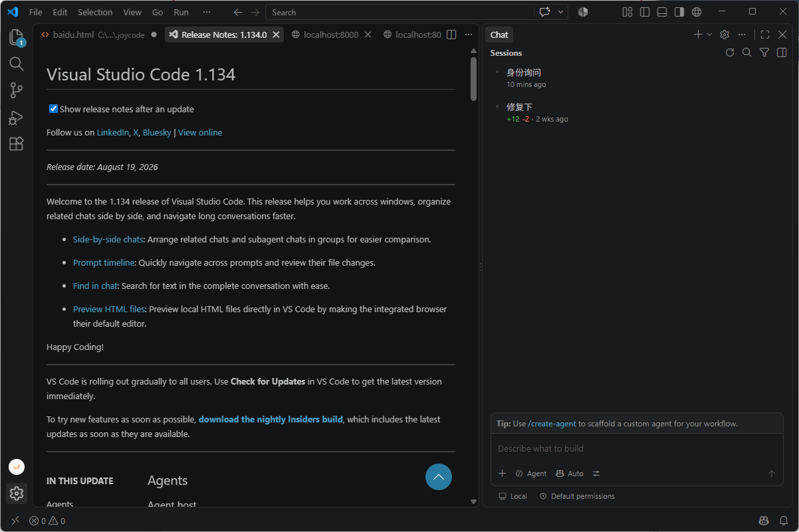
Task: Expand the new chat dropdown chevron
Action: [709, 35]
